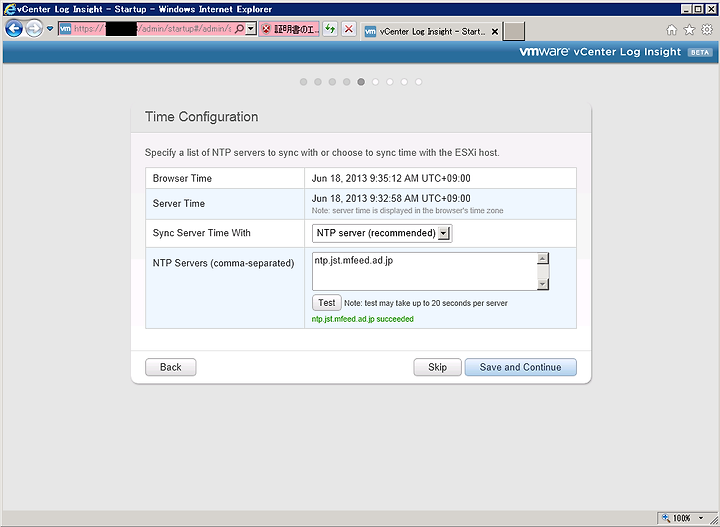Maximize the Internet Explorer window
The image size is (720, 527).
pos(698,9)
